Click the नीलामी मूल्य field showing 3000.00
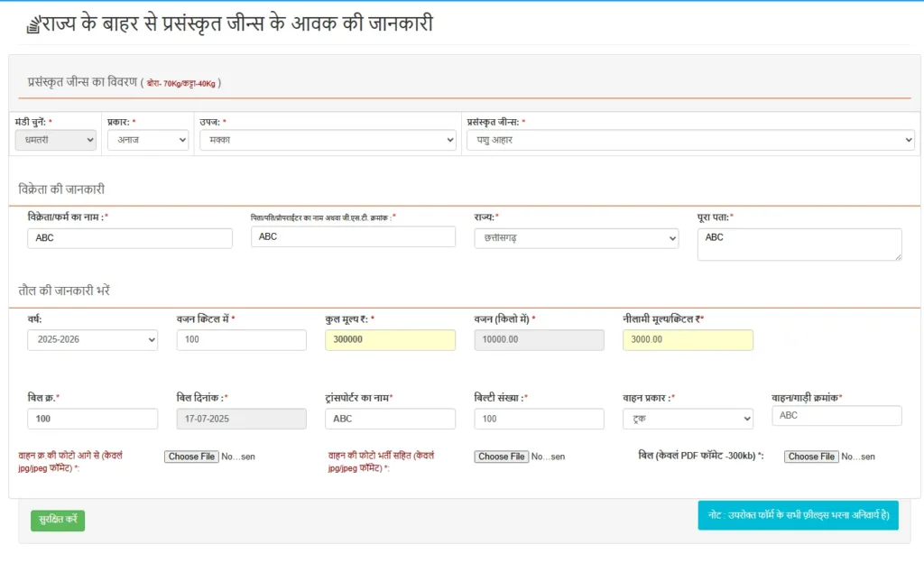924x563 pixels. coord(688,340)
